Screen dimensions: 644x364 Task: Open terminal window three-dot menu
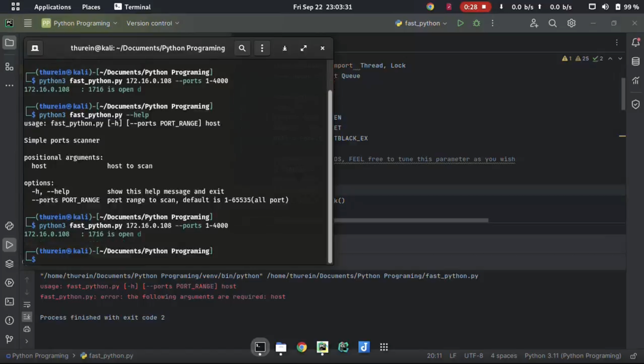point(262,48)
